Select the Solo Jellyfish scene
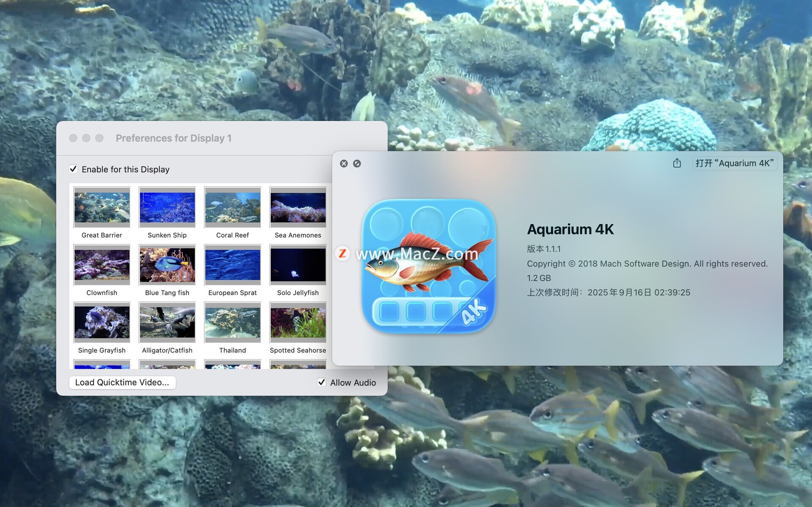The image size is (812, 507). [x=298, y=265]
